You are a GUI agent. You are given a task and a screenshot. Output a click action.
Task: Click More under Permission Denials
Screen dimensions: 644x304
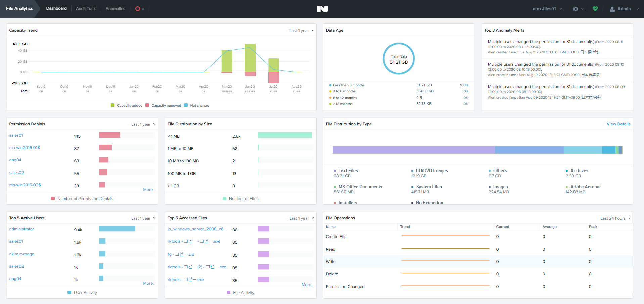pos(149,189)
